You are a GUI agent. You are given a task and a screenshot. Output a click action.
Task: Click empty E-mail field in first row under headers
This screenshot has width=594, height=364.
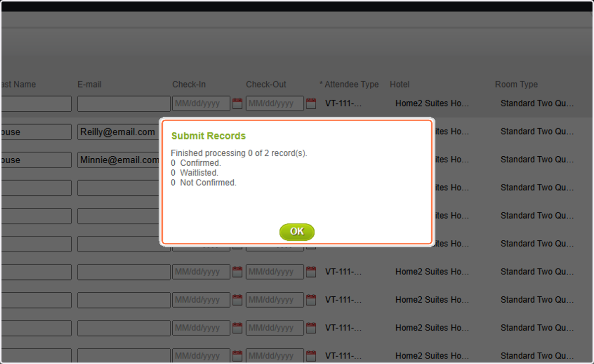[124, 104]
